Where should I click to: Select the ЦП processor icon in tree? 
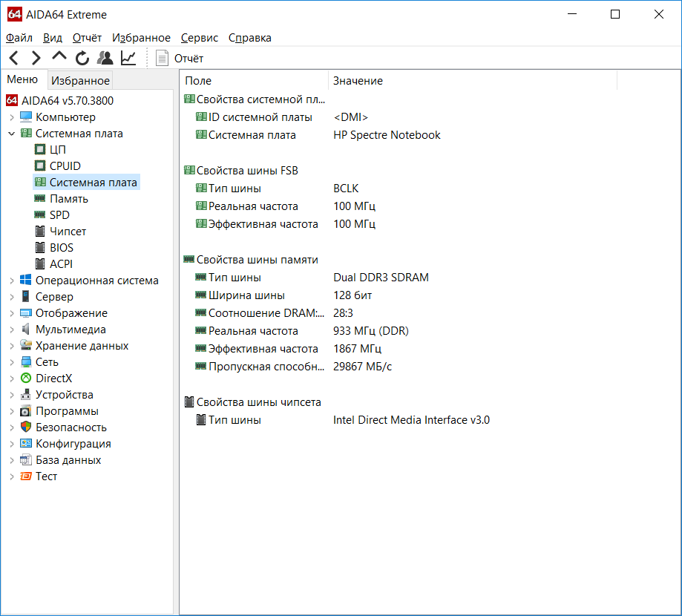(x=39, y=150)
